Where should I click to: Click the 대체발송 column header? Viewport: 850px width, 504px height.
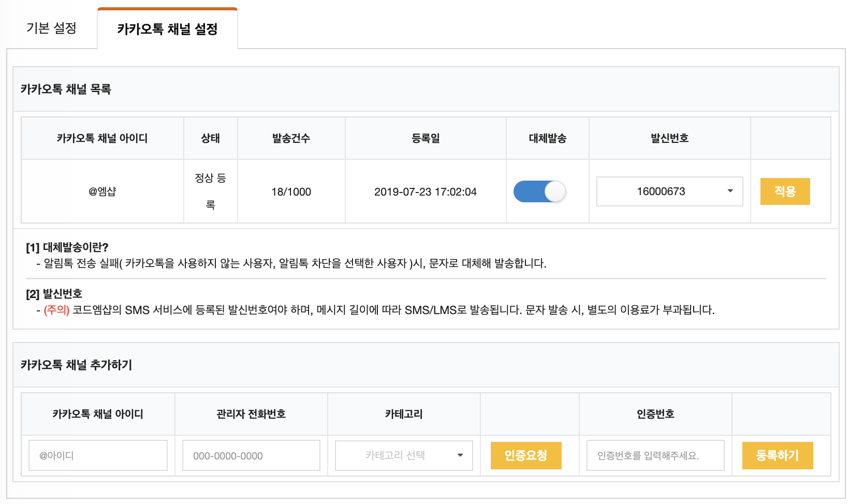pyautogui.click(x=548, y=138)
